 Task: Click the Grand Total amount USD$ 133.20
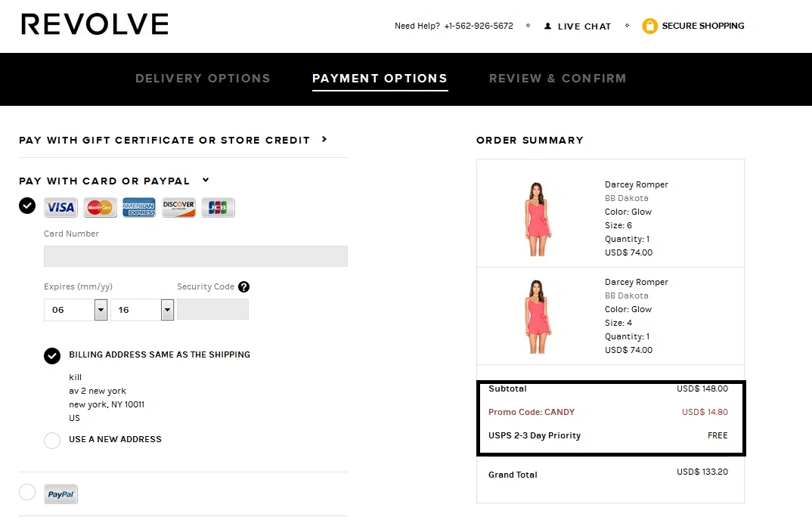point(702,472)
